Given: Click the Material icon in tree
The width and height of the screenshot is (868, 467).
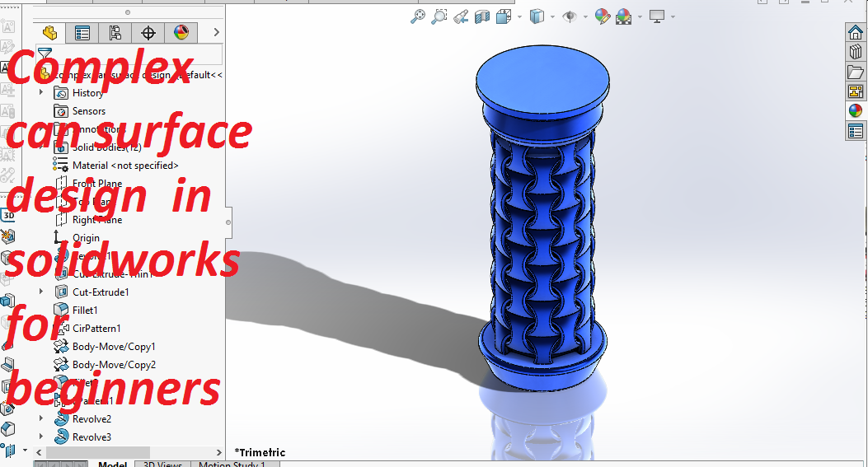Looking at the screenshot, I should pos(61,165).
